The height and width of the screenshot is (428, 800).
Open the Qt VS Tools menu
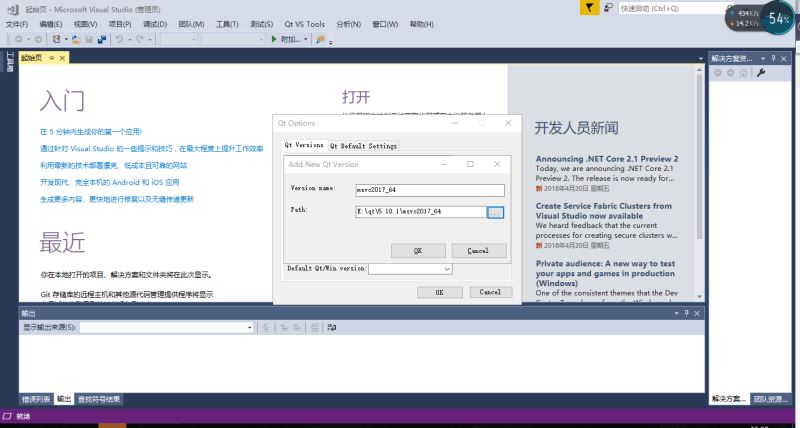(x=305, y=24)
